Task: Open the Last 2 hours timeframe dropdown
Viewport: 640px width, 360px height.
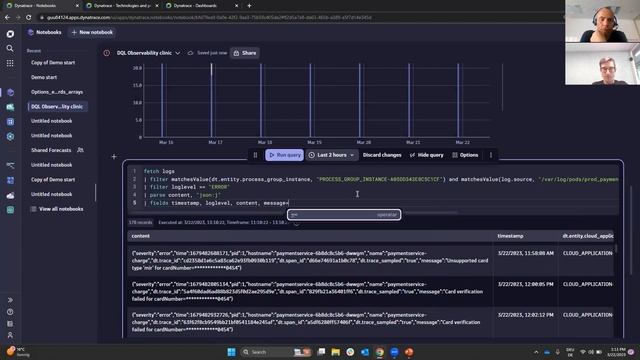Action: pos(331,155)
